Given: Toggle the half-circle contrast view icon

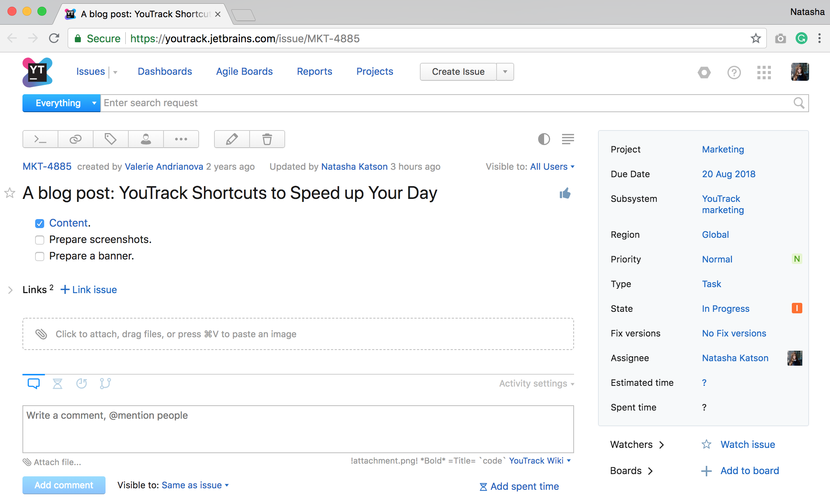Looking at the screenshot, I should [x=544, y=139].
